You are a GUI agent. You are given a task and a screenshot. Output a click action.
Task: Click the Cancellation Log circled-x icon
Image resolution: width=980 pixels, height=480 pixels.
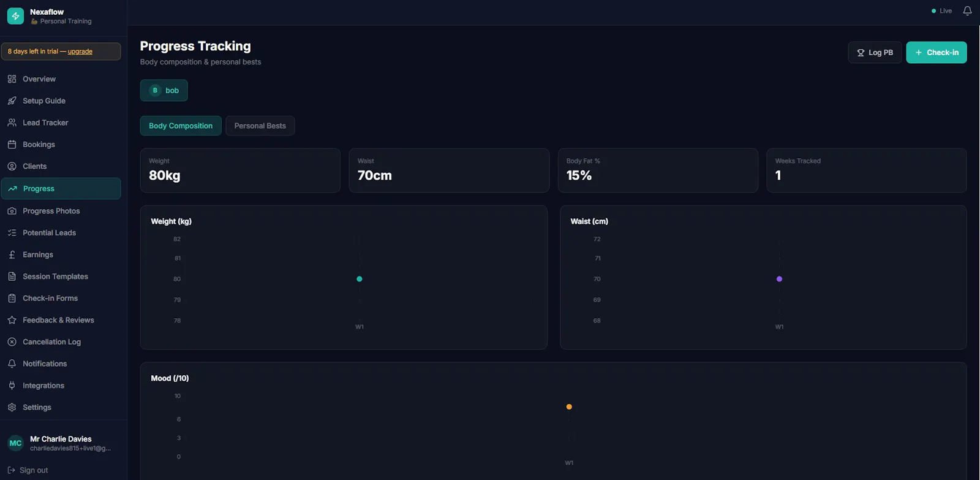pos(12,342)
